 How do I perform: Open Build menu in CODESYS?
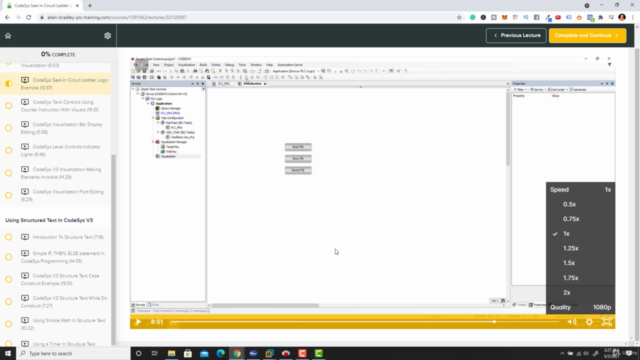pos(203,65)
